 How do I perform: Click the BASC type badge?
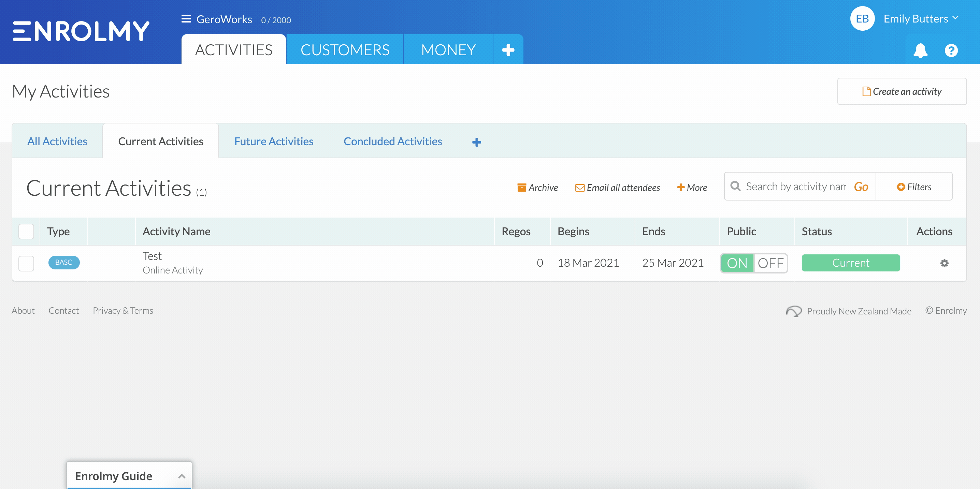click(64, 262)
